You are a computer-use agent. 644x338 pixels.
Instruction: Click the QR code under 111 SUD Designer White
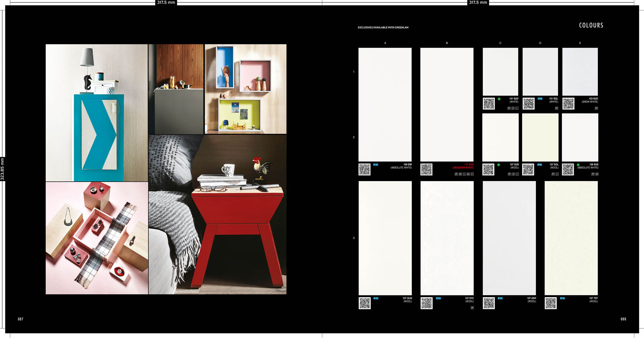426,169
